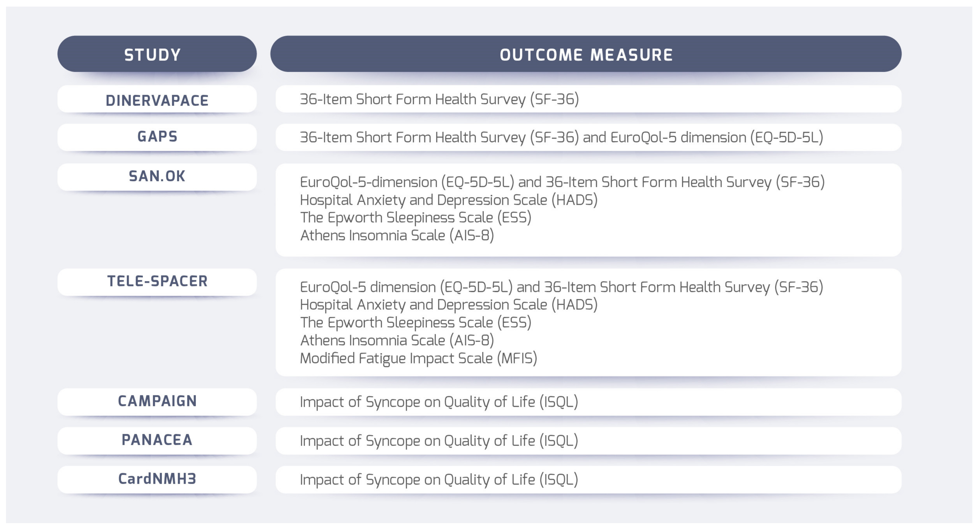The image size is (980, 530).
Task: Click the OUTCOME MEASURE column header
Action: coord(586,54)
